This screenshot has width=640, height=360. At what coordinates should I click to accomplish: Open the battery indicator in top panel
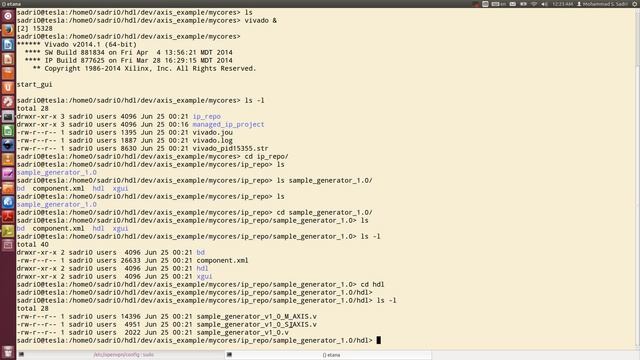click(523, 4)
